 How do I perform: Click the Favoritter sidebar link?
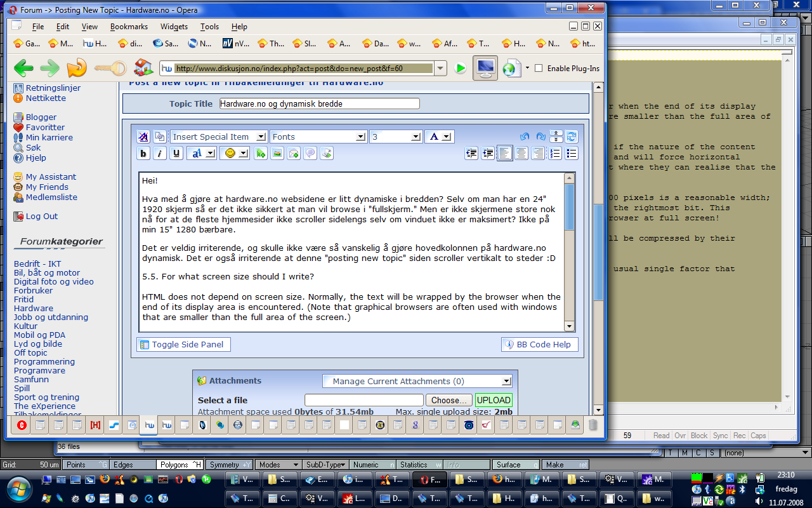click(x=45, y=127)
